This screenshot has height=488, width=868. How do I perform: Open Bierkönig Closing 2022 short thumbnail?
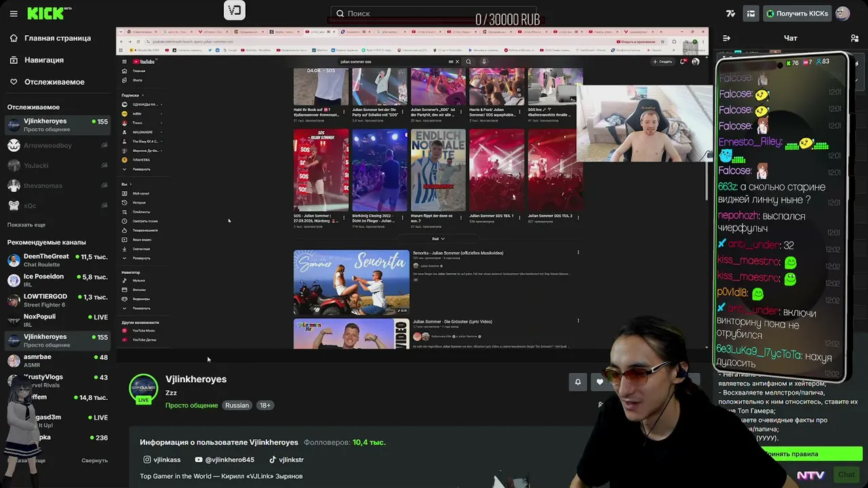tap(380, 170)
